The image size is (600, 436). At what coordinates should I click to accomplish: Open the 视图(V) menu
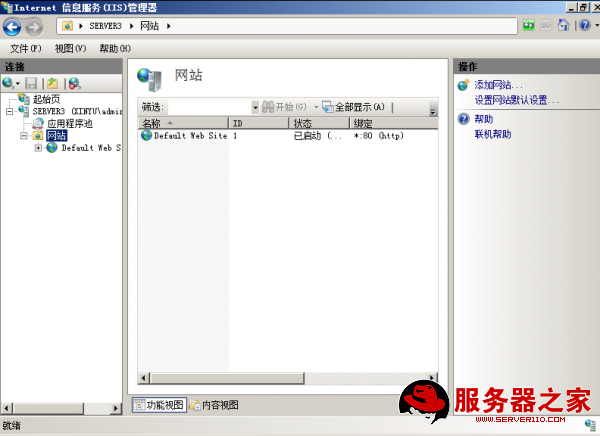(70, 49)
